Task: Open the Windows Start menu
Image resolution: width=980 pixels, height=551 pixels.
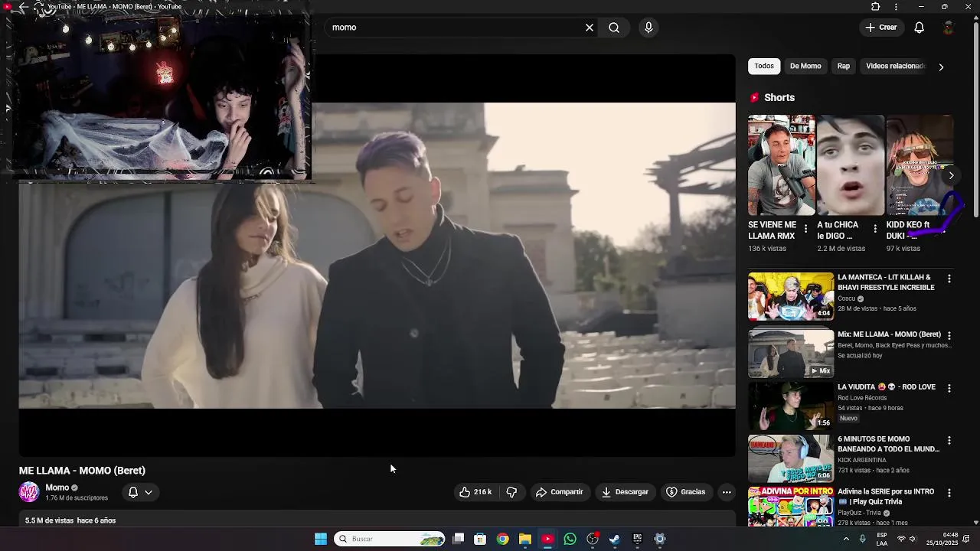Action: click(321, 539)
